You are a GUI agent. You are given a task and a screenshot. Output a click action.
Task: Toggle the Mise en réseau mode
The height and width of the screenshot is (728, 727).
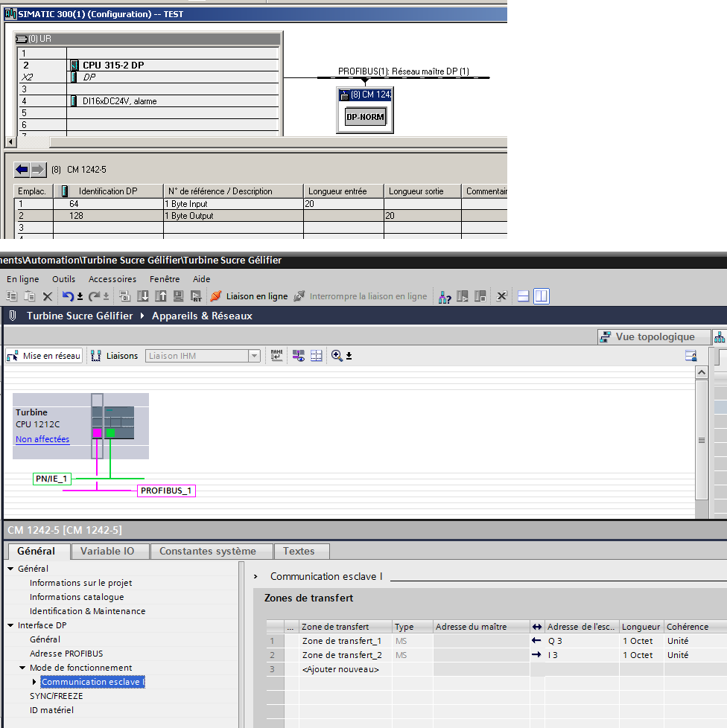point(44,356)
